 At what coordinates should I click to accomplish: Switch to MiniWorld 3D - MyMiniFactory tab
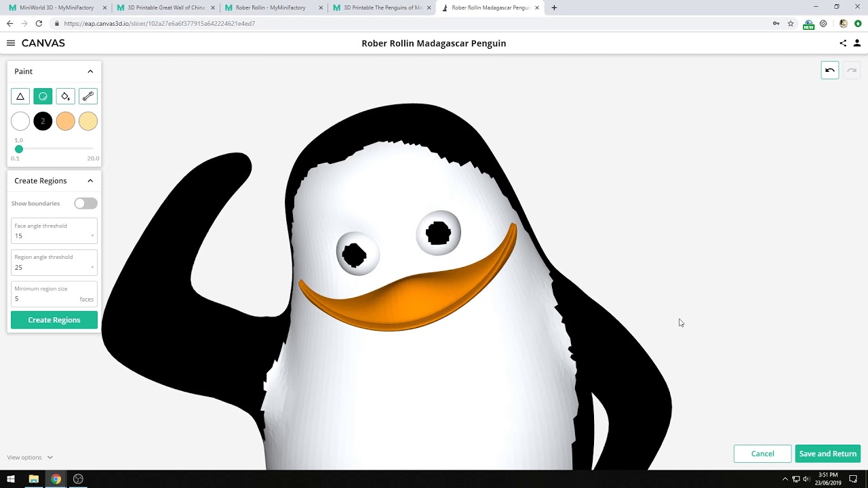(x=56, y=7)
